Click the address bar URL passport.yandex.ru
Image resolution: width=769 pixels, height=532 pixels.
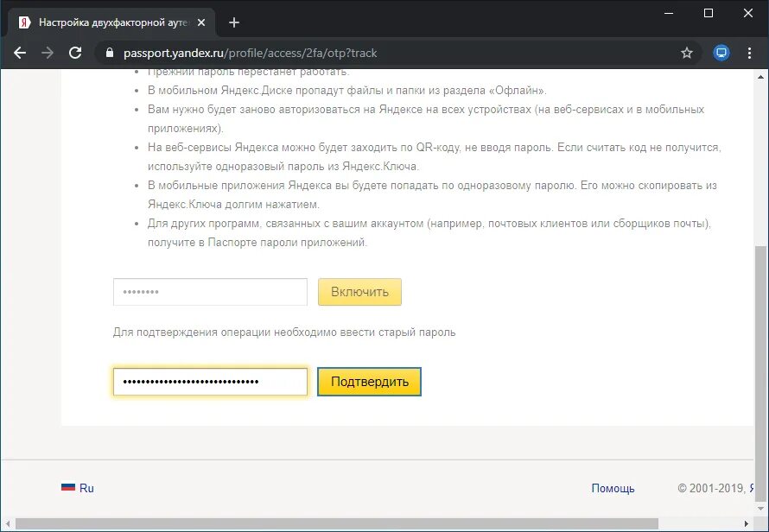[x=250, y=53]
